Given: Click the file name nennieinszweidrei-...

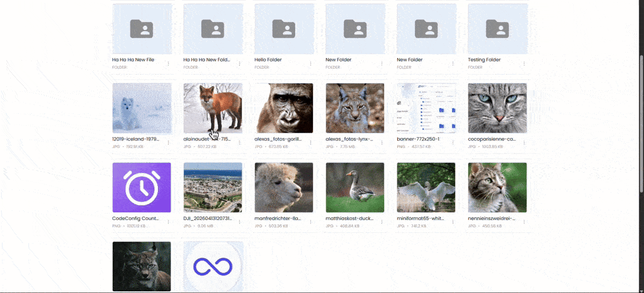Looking at the screenshot, I should click(492, 218).
